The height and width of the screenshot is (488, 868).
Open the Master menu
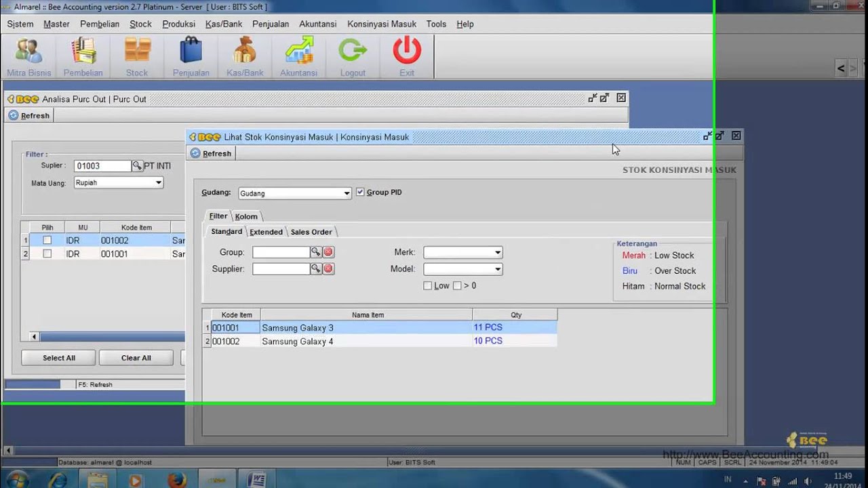(56, 24)
